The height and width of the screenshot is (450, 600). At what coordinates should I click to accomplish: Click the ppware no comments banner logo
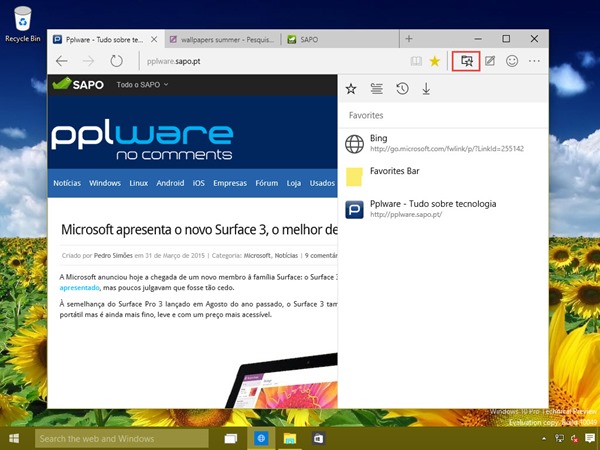pos(142,139)
